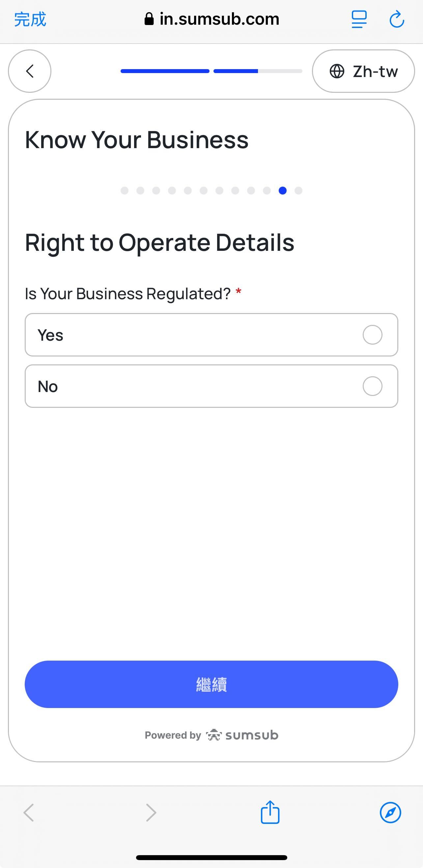Tap the browser forward chevron at the bottom
423x868 pixels.
[151, 812]
